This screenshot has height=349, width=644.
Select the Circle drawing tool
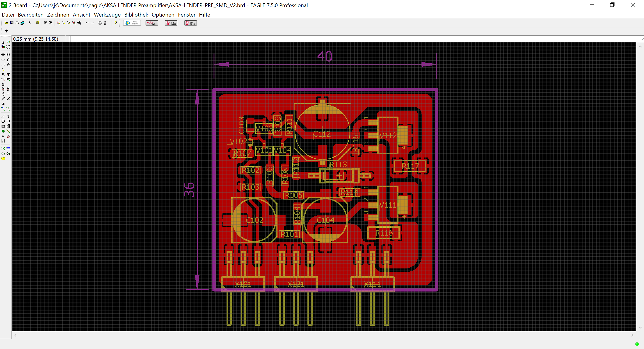point(3,121)
